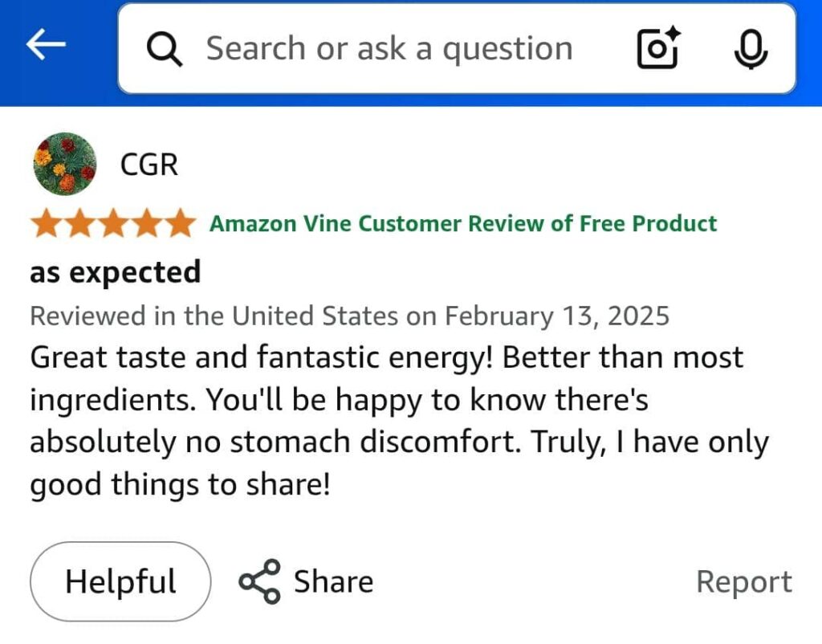The image size is (822, 644).
Task: Click the review date February 13, 2025
Action: [x=557, y=316]
